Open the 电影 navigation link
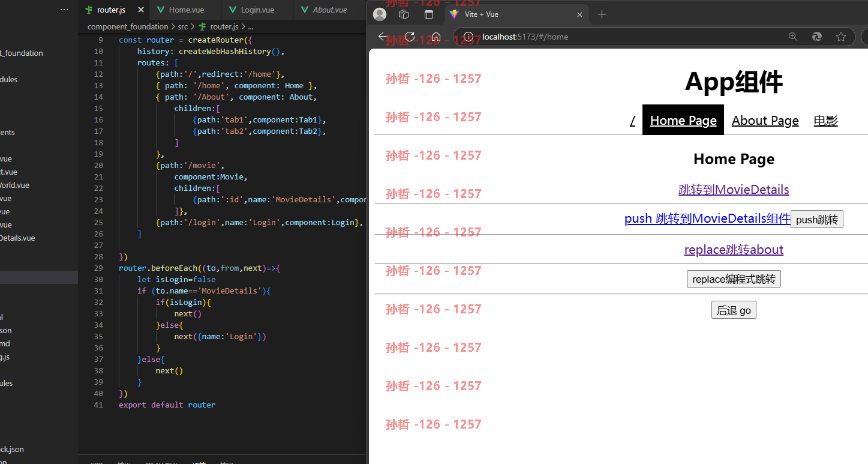The height and width of the screenshot is (464, 868). [x=825, y=121]
